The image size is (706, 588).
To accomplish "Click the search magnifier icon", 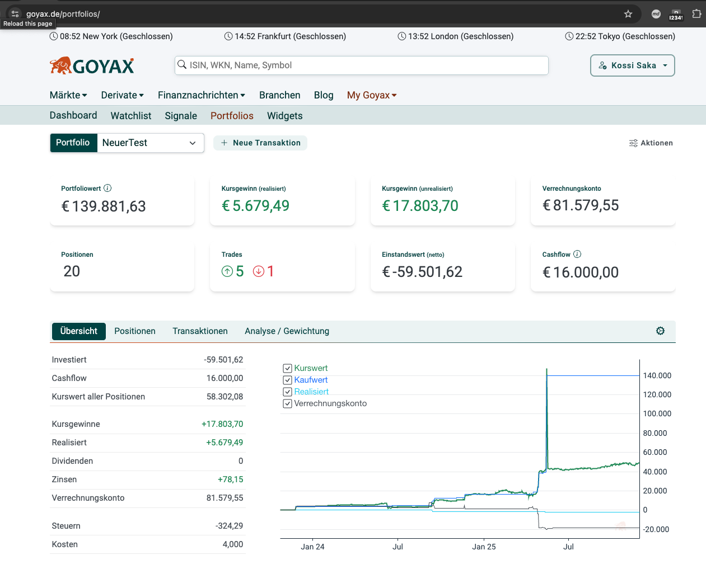I will tap(182, 65).
